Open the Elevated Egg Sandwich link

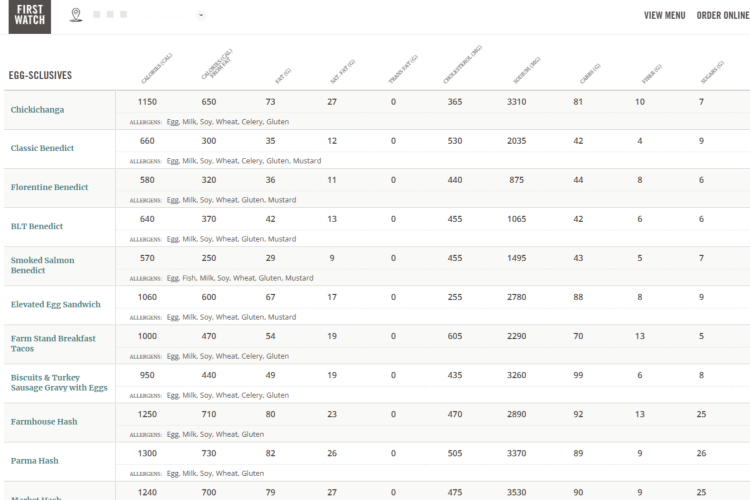(55, 304)
